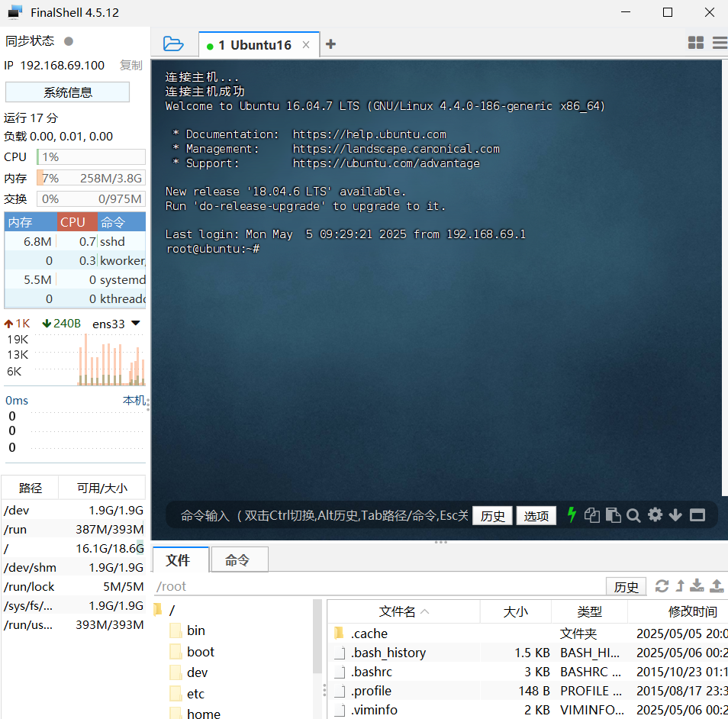728x719 pixels.
Task: Click the green lightning quick command icon
Action: point(572,514)
